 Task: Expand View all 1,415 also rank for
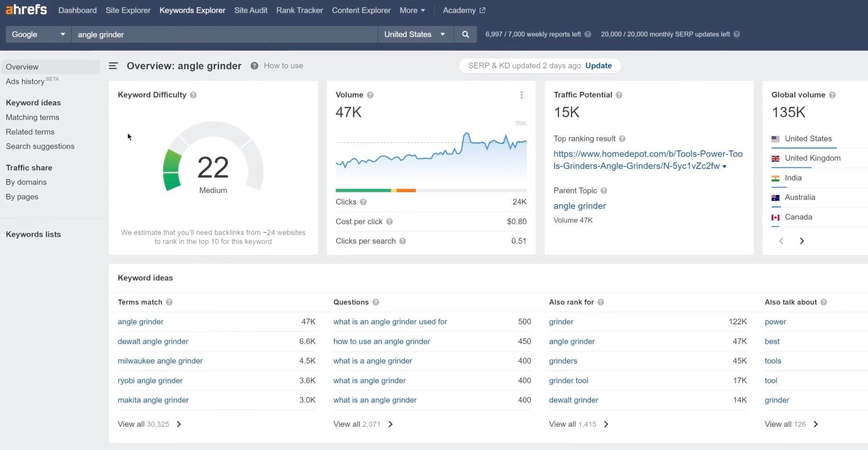pos(579,424)
